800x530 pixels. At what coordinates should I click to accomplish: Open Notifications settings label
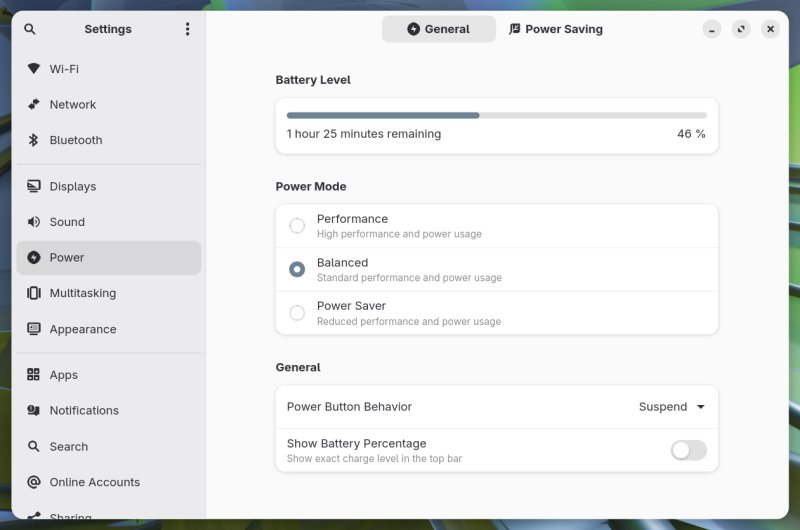84,411
